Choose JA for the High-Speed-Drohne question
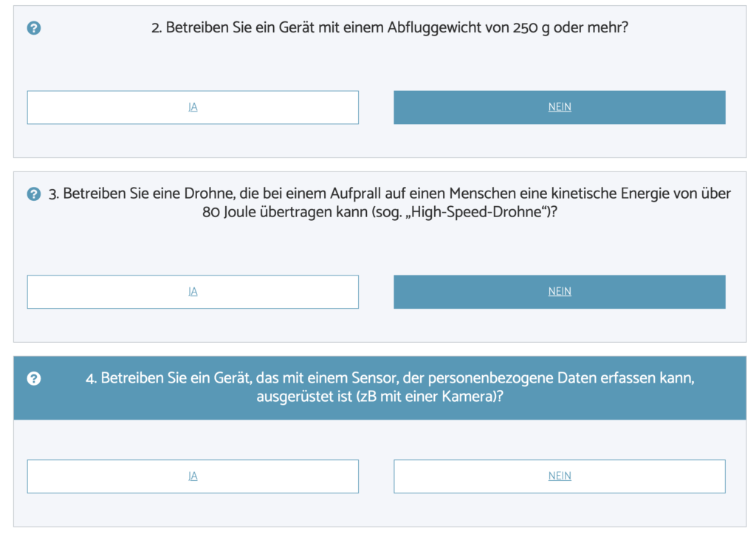This screenshot has width=756, height=537. click(x=193, y=292)
